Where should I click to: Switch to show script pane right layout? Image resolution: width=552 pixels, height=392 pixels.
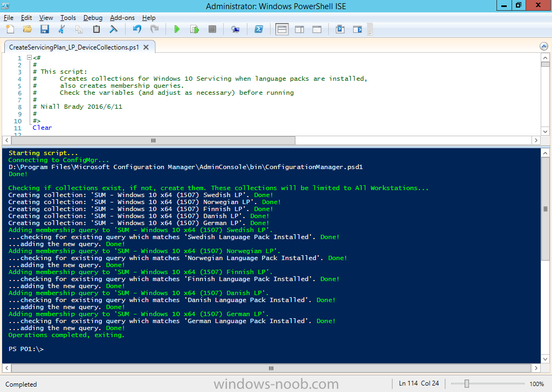[x=299, y=29]
